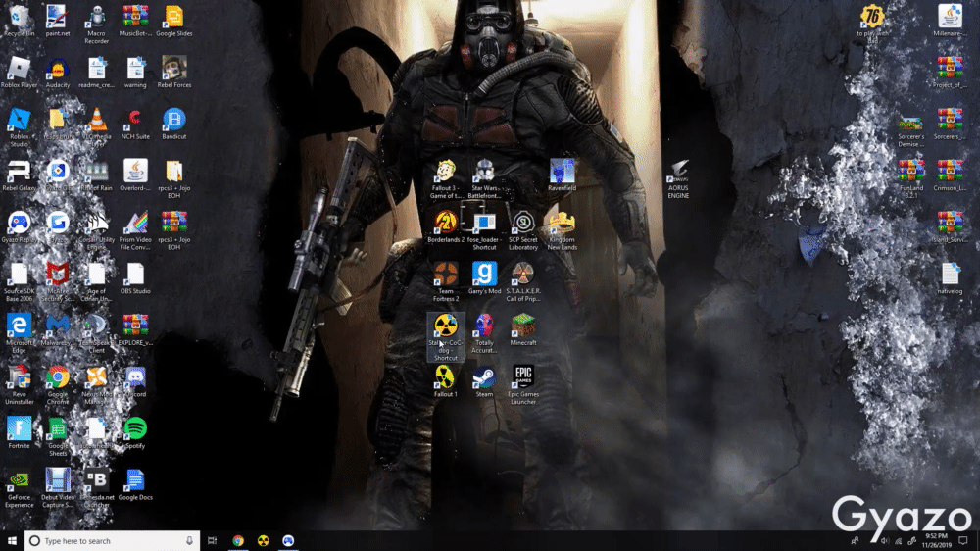980x551 pixels.
Task: Select the Gyazo Replay icon
Action: tap(19, 227)
